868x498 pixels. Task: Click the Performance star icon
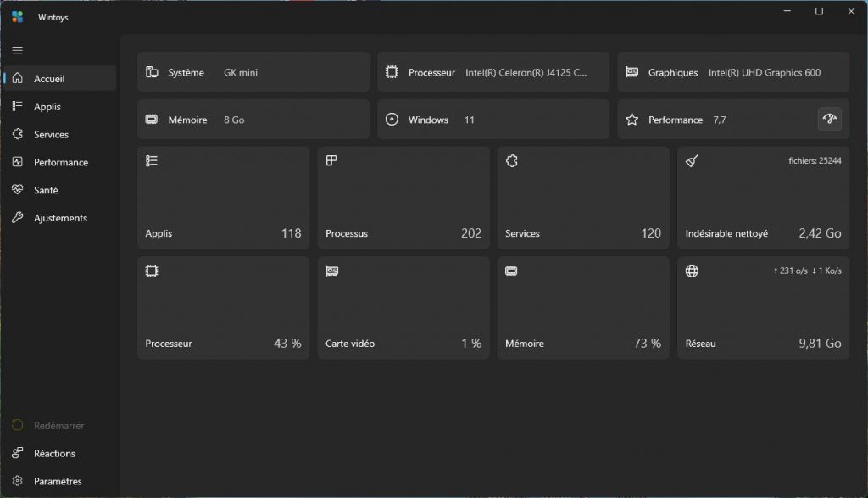(x=632, y=119)
